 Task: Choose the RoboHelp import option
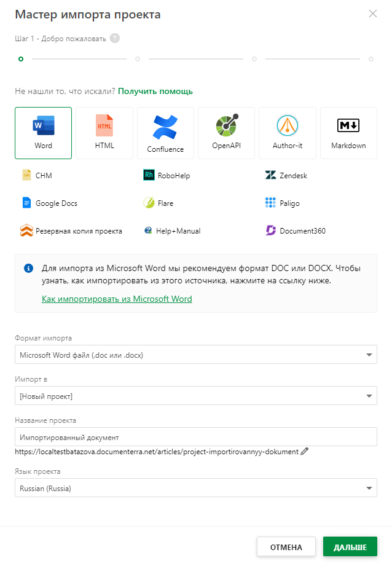167,175
